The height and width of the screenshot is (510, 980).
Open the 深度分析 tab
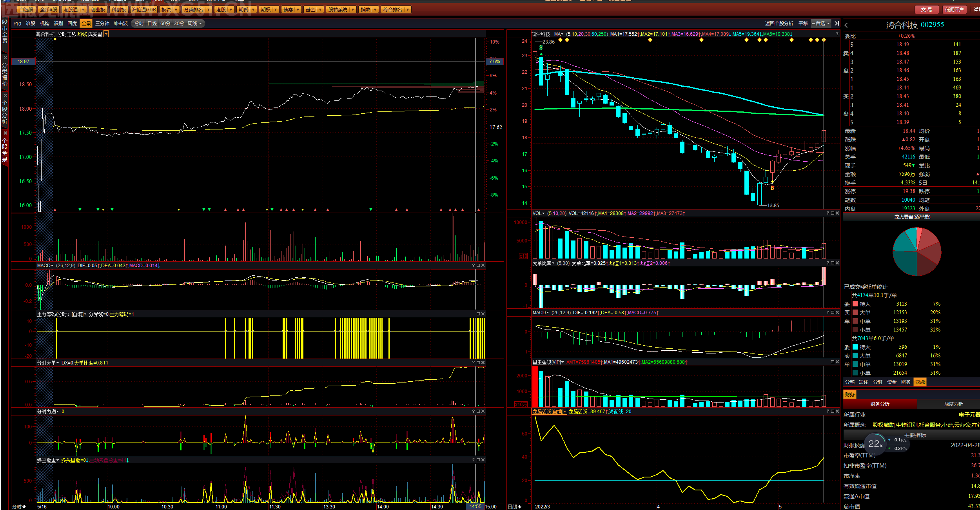pos(953,404)
